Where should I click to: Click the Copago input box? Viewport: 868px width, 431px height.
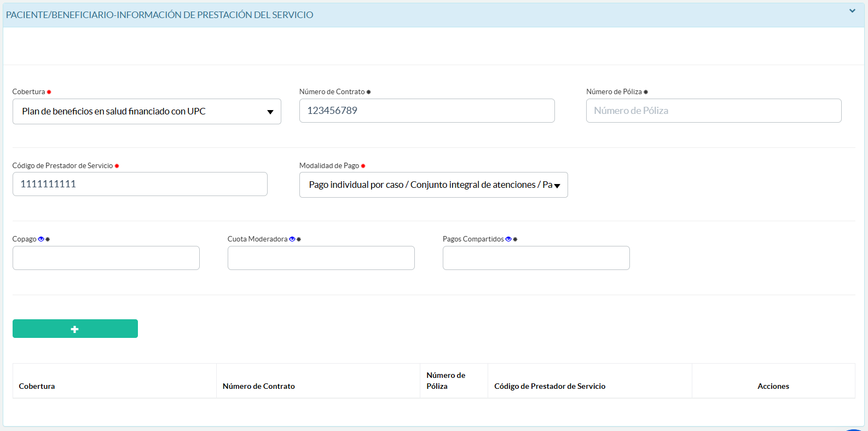point(106,258)
